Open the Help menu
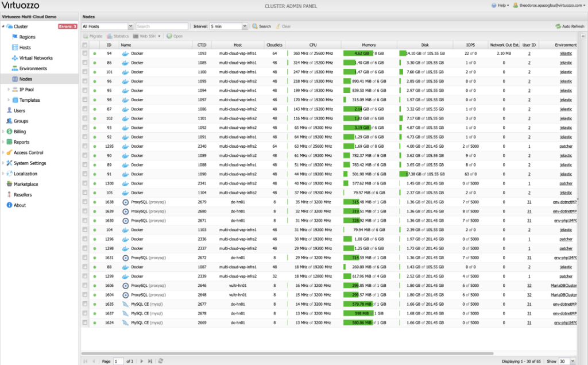This screenshot has height=365, width=588. (500, 5)
